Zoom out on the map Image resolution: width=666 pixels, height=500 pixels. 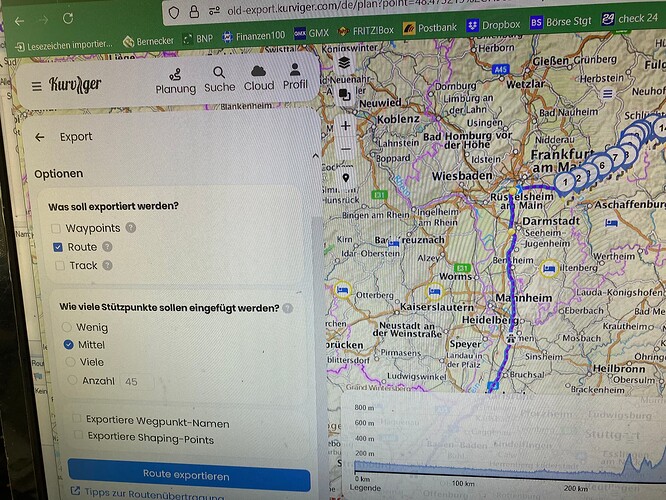click(x=346, y=149)
